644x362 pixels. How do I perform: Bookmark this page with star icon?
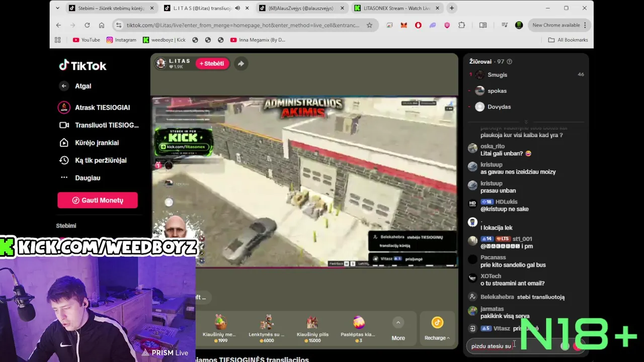point(369,25)
